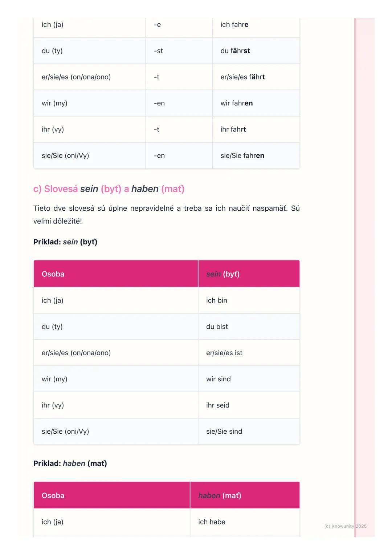Click the "(c) Knowunity 2025" watermark
This screenshot has width=392, height=555.
click(x=345, y=526)
